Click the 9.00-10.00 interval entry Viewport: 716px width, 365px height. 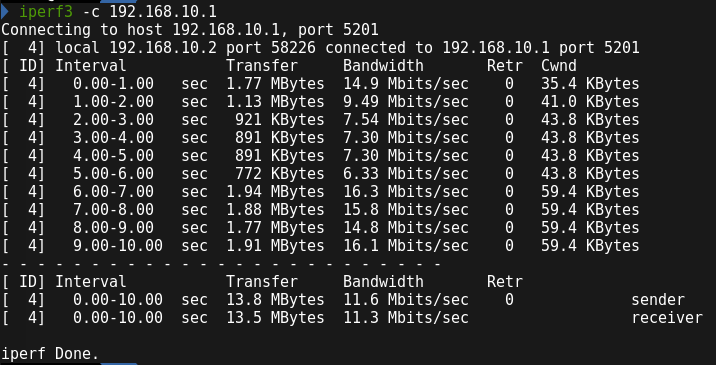point(118,246)
